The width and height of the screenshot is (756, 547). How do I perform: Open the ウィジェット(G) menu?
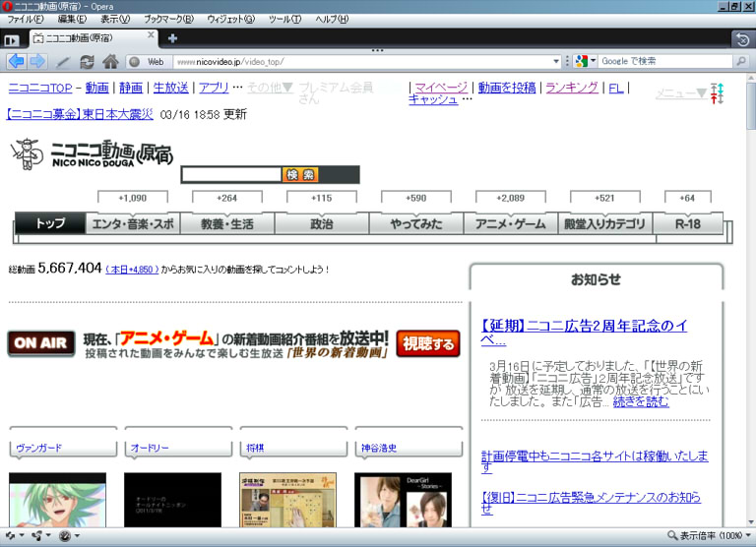click(x=230, y=20)
